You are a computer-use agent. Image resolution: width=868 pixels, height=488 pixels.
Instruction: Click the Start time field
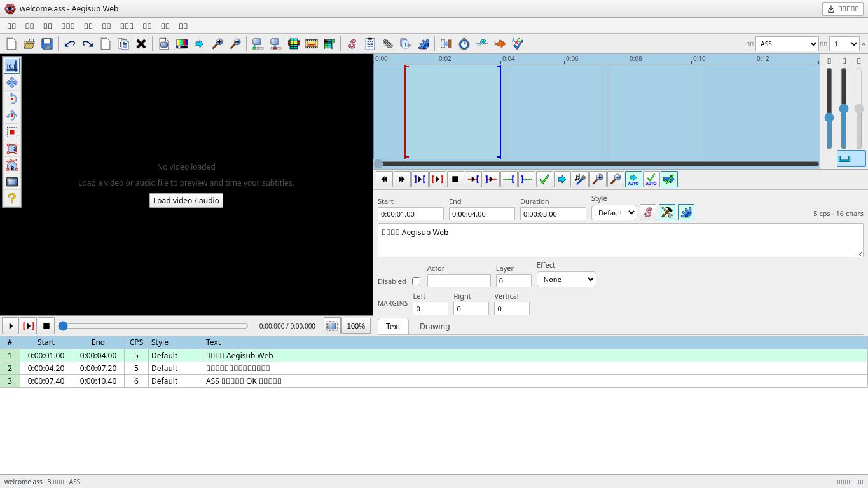411,214
